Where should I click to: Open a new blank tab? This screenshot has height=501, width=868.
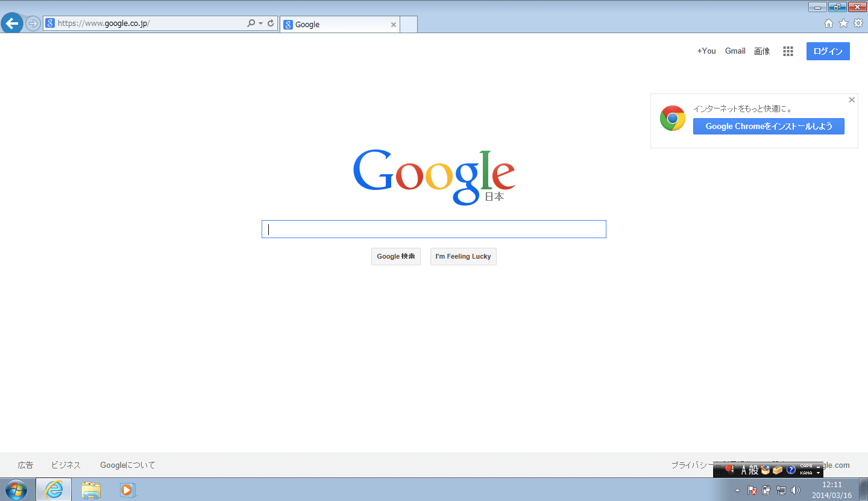pos(409,25)
